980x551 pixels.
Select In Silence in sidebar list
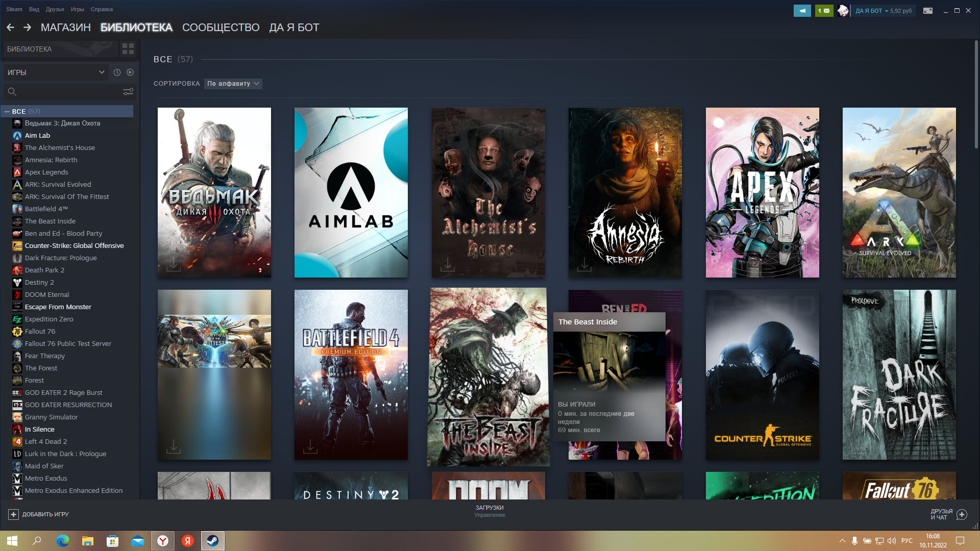click(39, 430)
